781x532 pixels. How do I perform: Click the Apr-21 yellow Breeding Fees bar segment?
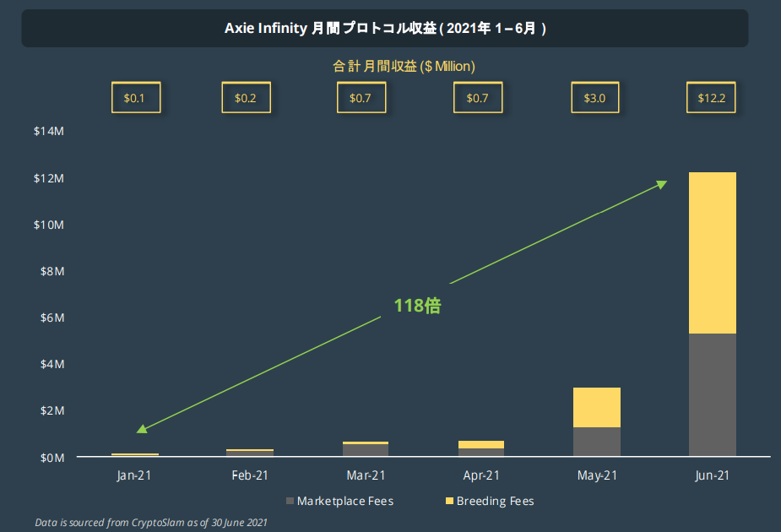pos(481,444)
